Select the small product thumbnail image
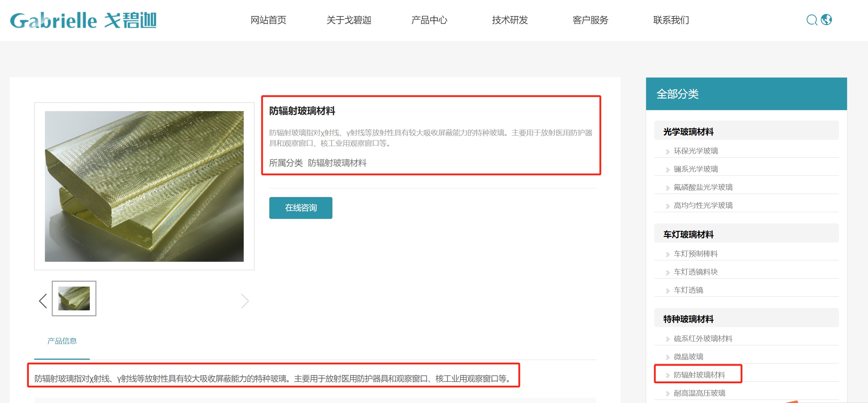868x403 pixels. [74, 298]
